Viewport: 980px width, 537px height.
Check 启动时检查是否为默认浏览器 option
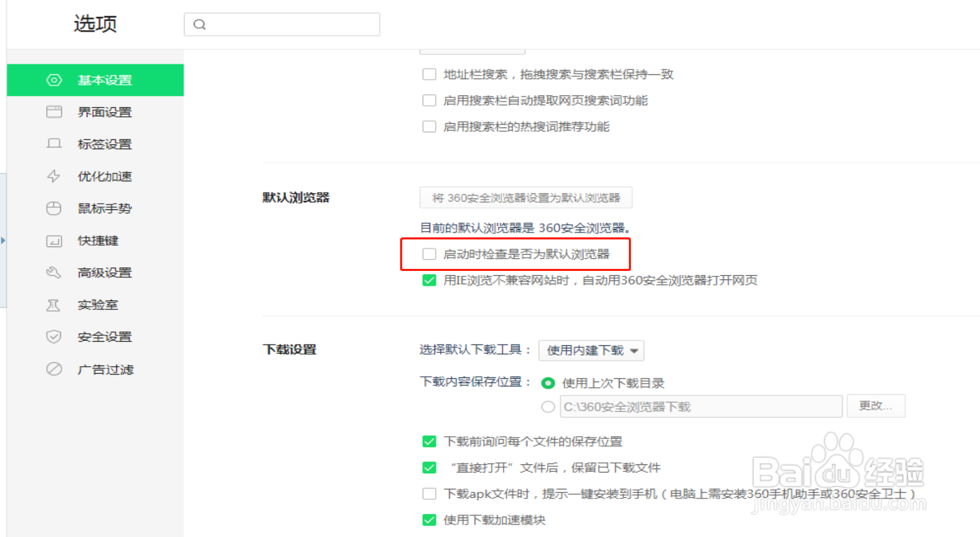[429, 254]
